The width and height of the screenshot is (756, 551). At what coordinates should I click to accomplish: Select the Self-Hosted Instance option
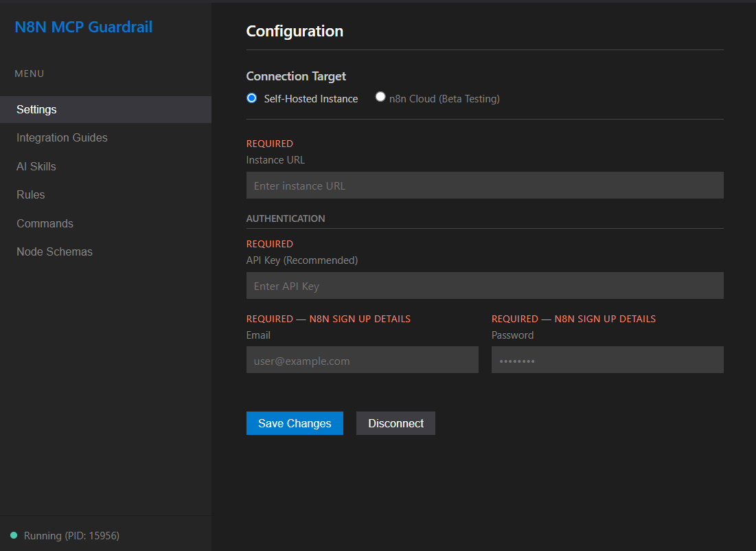click(x=251, y=98)
